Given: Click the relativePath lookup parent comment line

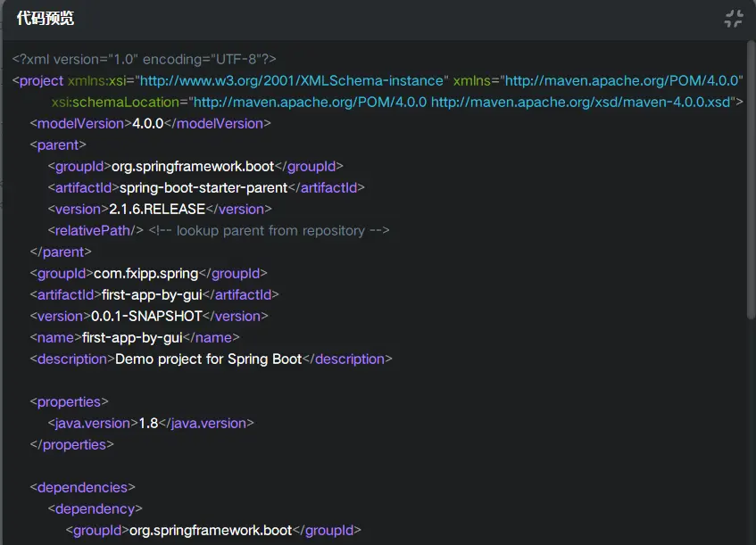Looking at the screenshot, I should [219, 230].
